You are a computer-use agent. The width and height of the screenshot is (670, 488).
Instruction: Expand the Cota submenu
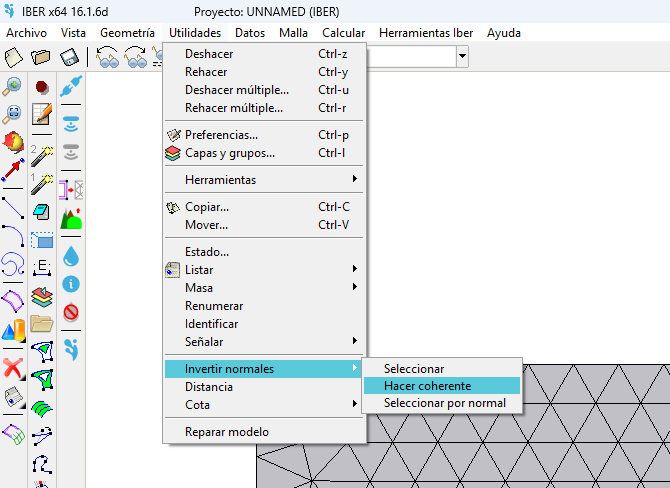click(x=264, y=404)
